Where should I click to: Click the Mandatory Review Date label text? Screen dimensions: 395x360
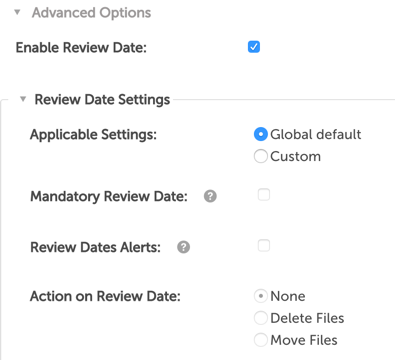point(109,196)
